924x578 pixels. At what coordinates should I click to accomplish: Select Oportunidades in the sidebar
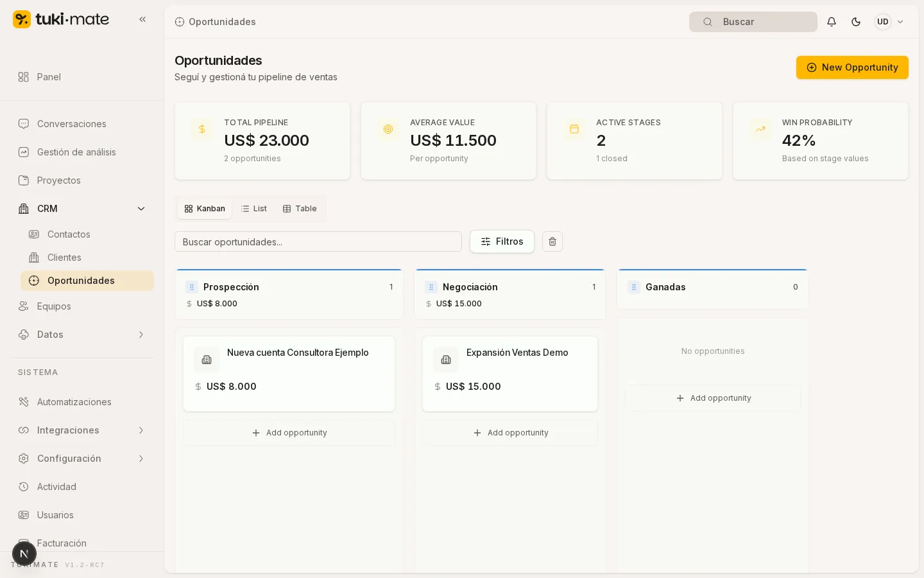pyautogui.click(x=87, y=281)
